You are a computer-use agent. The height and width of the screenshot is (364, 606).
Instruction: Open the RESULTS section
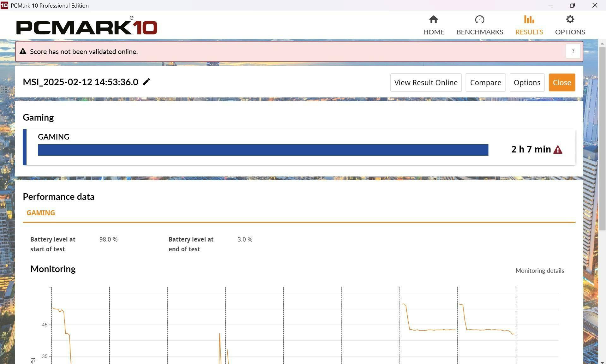(529, 25)
